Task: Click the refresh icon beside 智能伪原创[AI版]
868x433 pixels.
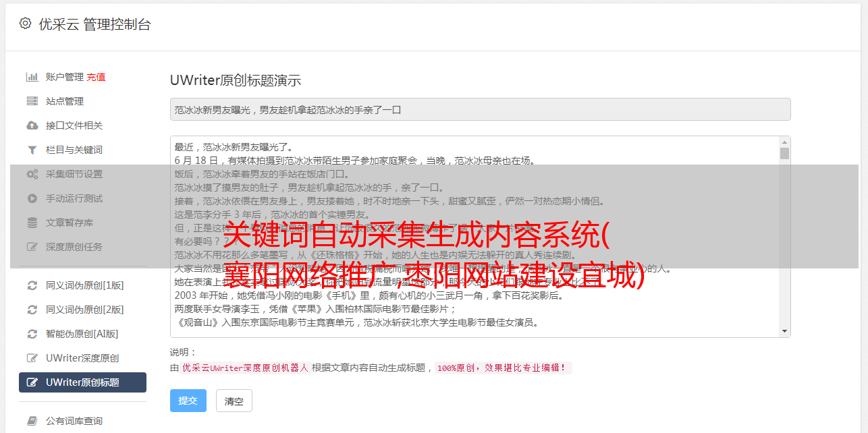Action: coord(32,334)
